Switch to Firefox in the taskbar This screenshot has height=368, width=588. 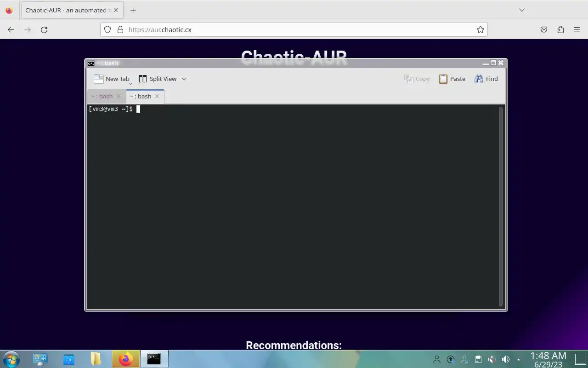[x=126, y=359]
